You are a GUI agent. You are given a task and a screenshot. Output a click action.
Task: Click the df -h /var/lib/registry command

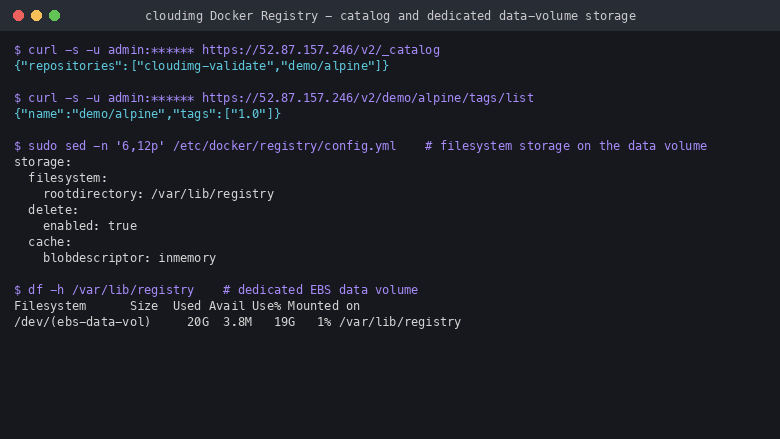point(111,289)
